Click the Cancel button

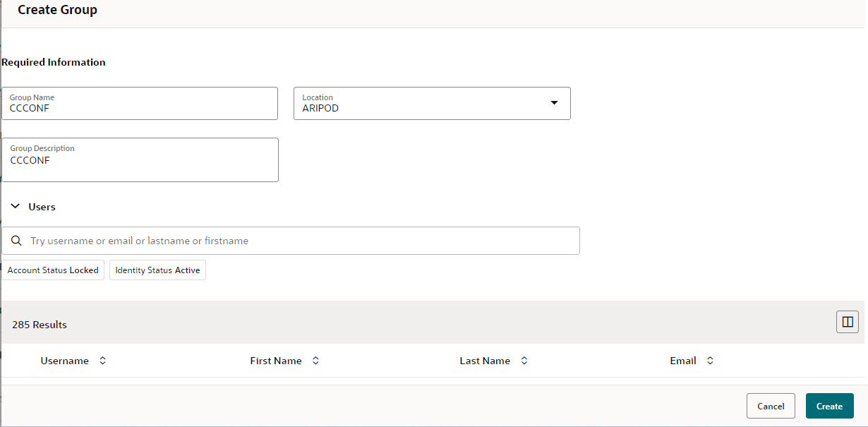[x=771, y=406]
